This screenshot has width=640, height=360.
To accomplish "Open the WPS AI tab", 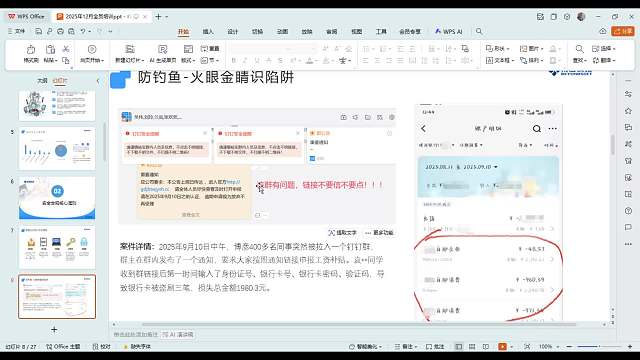I will 449,31.
